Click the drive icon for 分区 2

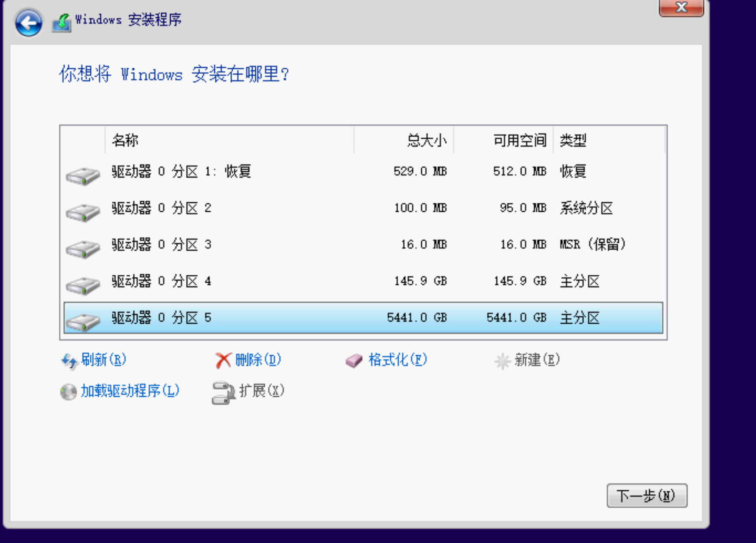[83, 212]
